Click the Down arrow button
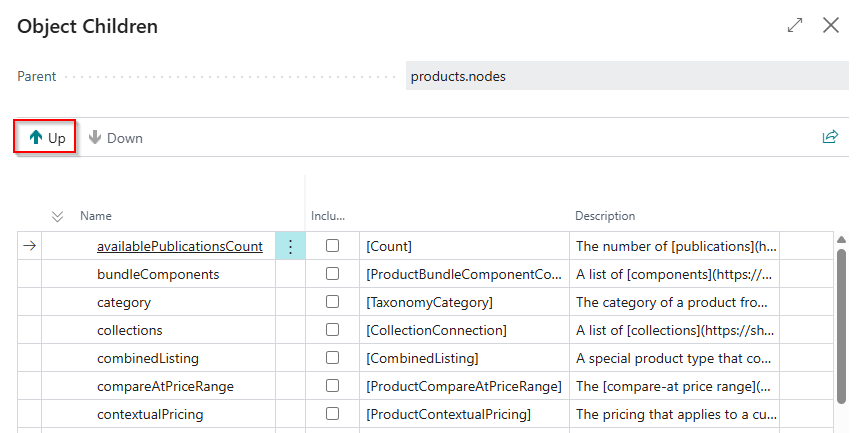859x433 pixels. [116, 138]
